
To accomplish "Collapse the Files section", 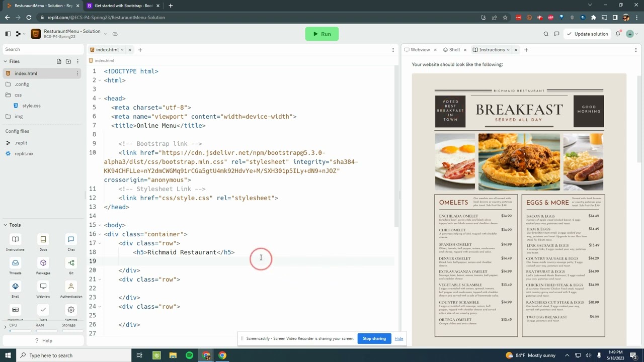I will click(x=6, y=61).
